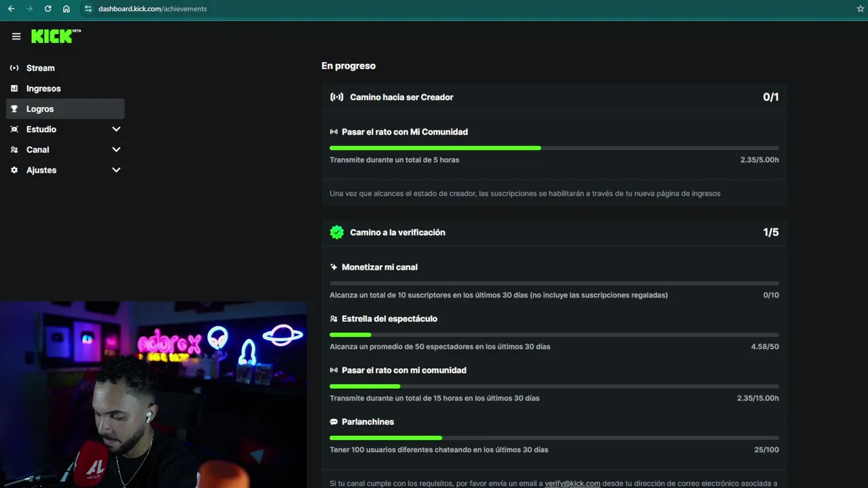868x488 pixels.
Task: Reload the page with the refresh icon
Action: pyautogui.click(x=47, y=9)
